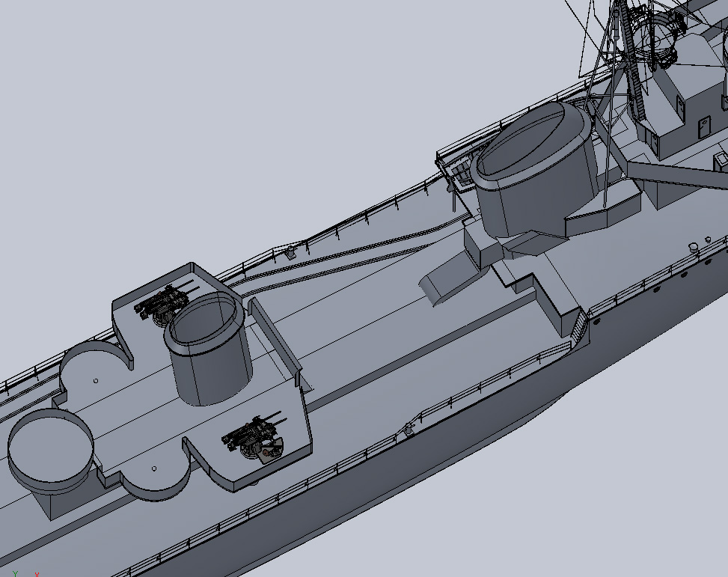Select the smaller aft funnel top opening
The width and height of the screenshot is (728, 577).
206,317
